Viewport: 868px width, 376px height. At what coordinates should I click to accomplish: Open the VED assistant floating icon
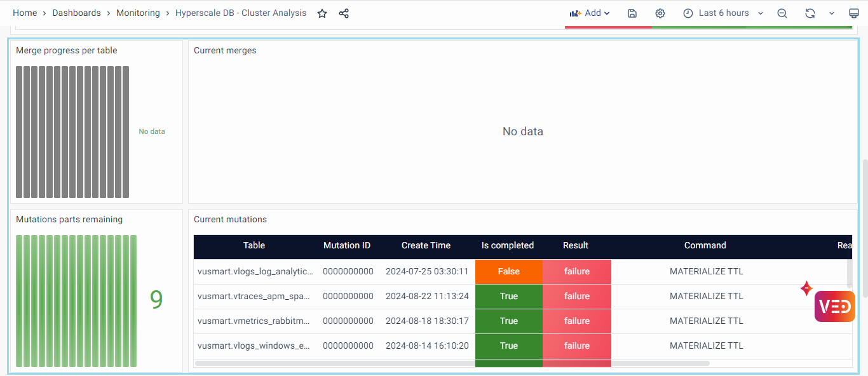click(834, 307)
